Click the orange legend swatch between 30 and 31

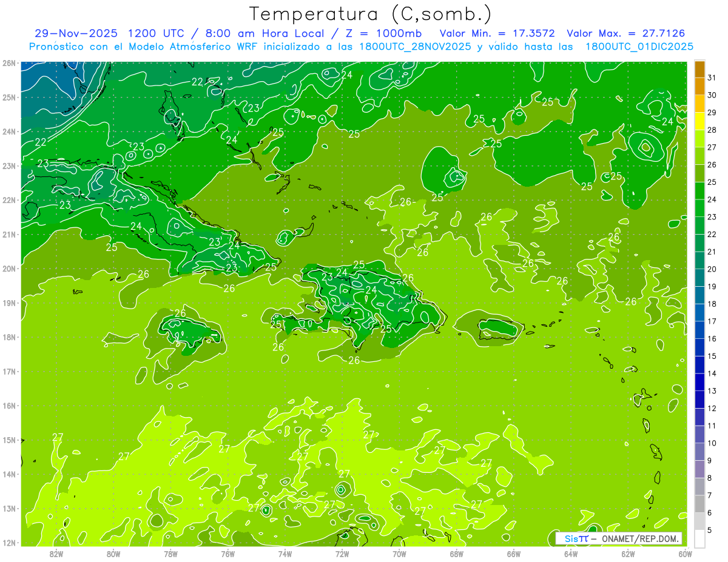(699, 87)
